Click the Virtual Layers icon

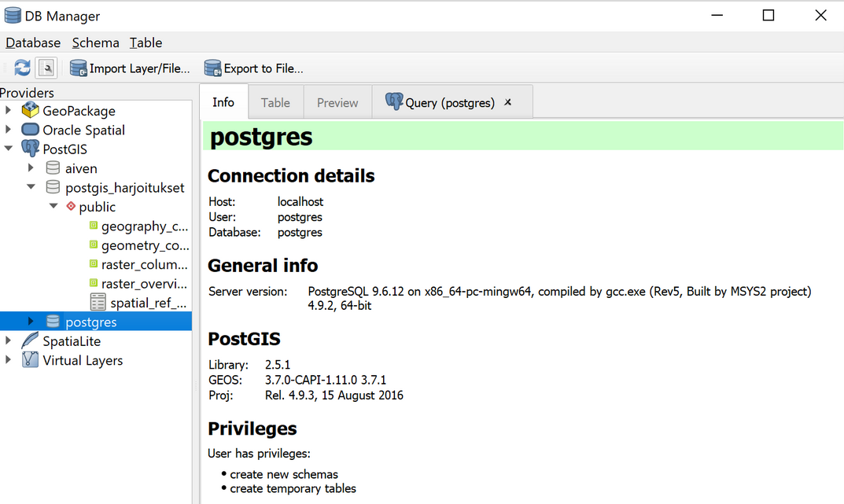pos(31,360)
